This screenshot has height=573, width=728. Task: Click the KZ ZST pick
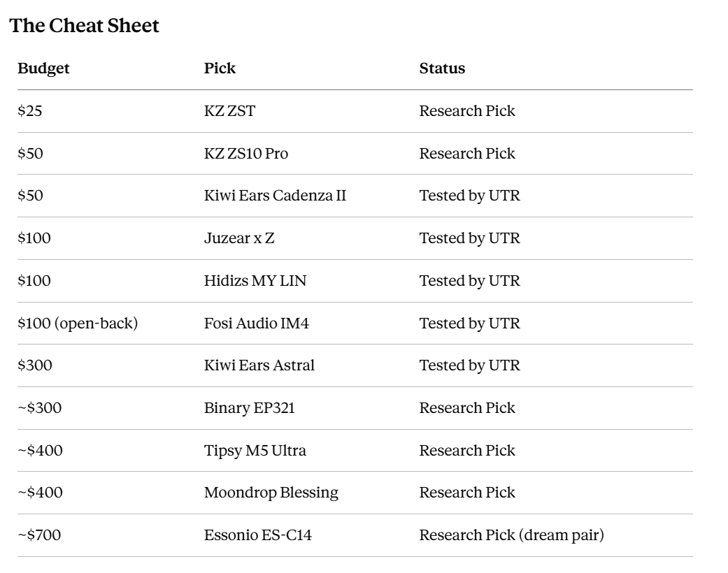[230, 111]
